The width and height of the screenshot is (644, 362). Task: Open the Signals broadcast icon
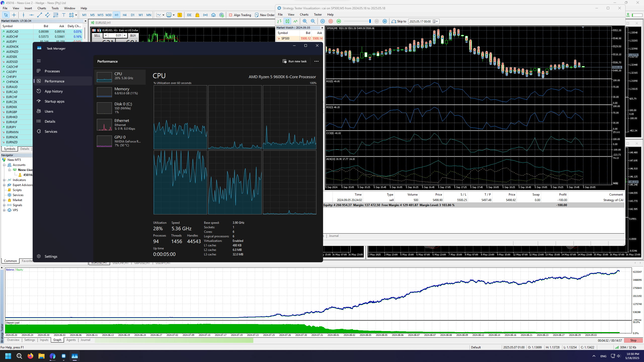[x=205, y=15]
